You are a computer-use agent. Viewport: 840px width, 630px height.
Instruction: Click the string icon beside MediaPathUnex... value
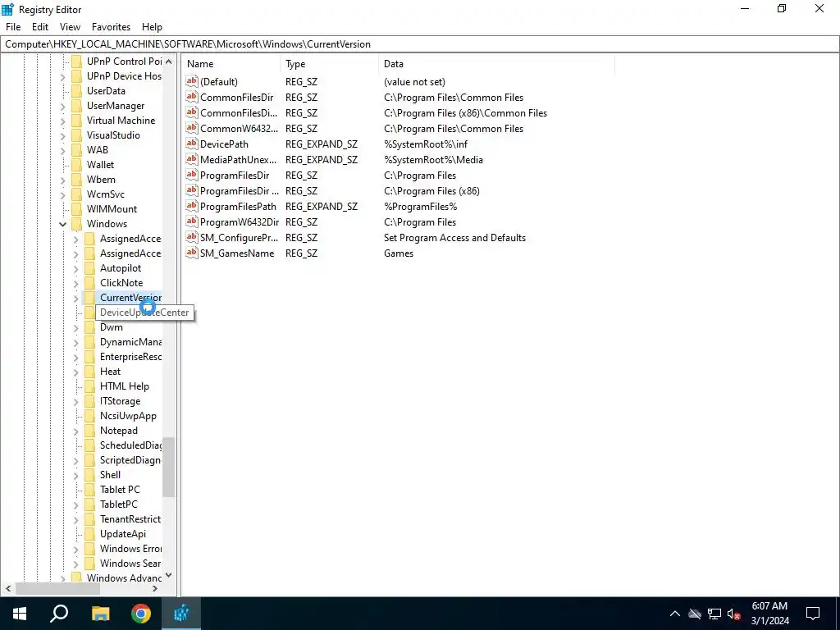tap(192, 159)
